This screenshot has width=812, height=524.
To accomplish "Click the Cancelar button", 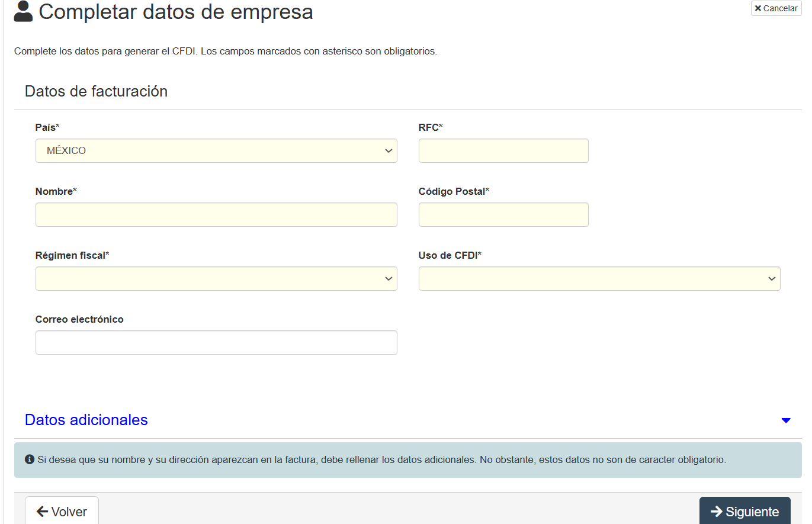I will 776,8.
